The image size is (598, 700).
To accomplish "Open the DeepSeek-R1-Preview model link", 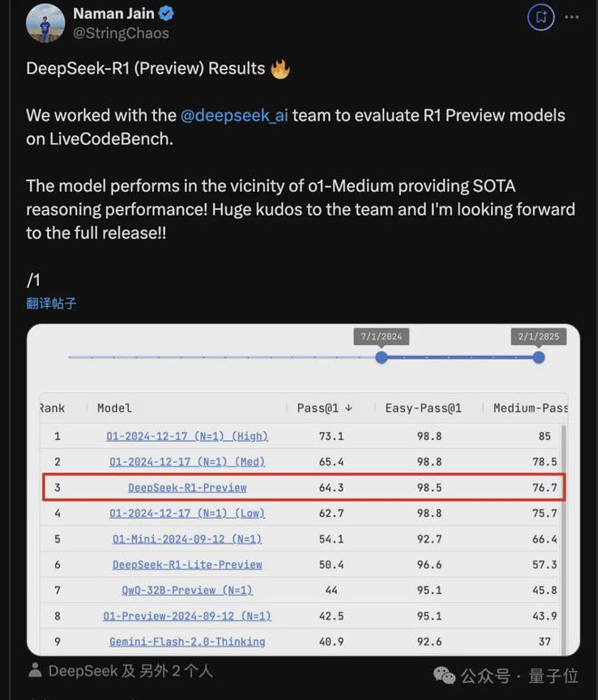I will [x=188, y=487].
